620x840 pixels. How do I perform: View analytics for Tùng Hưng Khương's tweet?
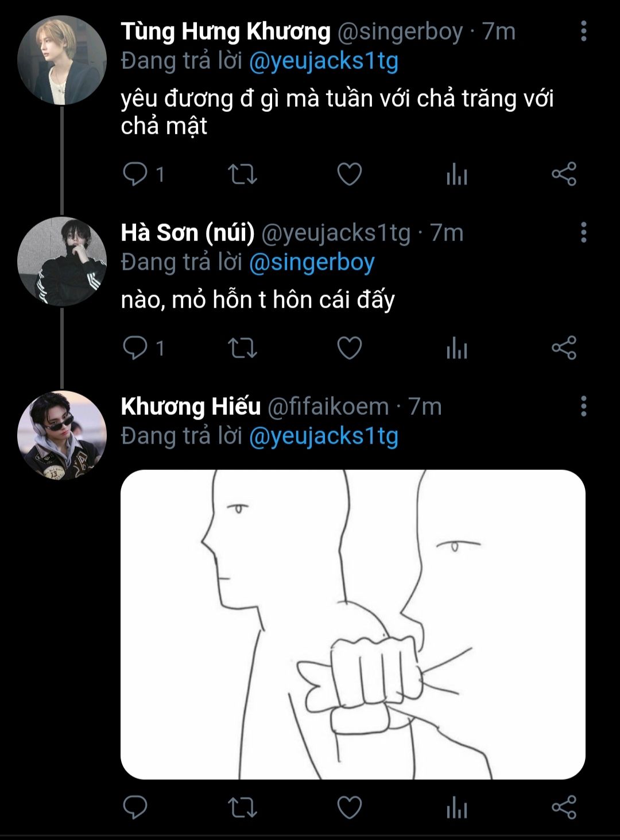[457, 174]
